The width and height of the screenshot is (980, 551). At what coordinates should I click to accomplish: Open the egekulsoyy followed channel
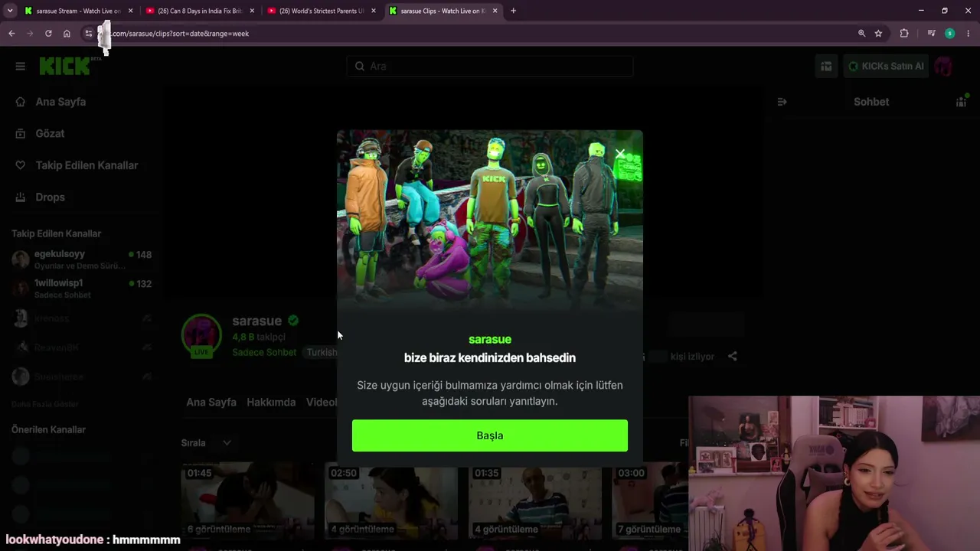click(82, 259)
